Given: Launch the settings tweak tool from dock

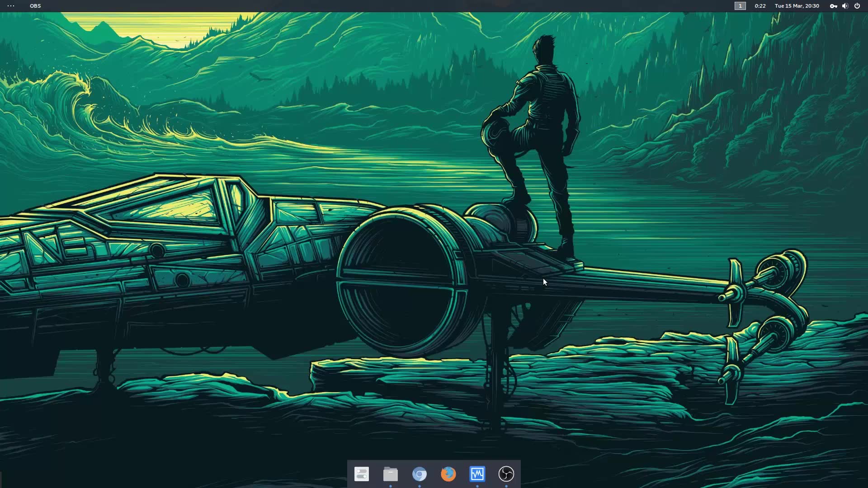Looking at the screenshot, I should click(x=362, y=474).
